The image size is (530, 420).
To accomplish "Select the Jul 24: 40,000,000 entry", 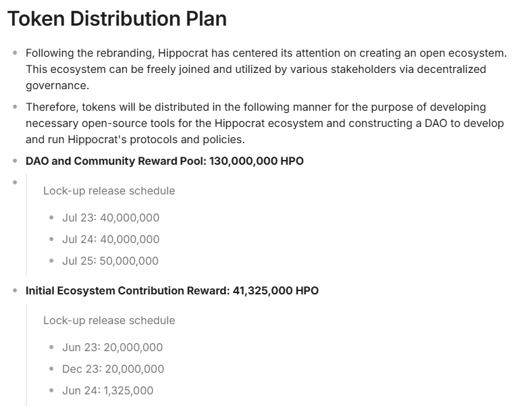I will 111,240.
